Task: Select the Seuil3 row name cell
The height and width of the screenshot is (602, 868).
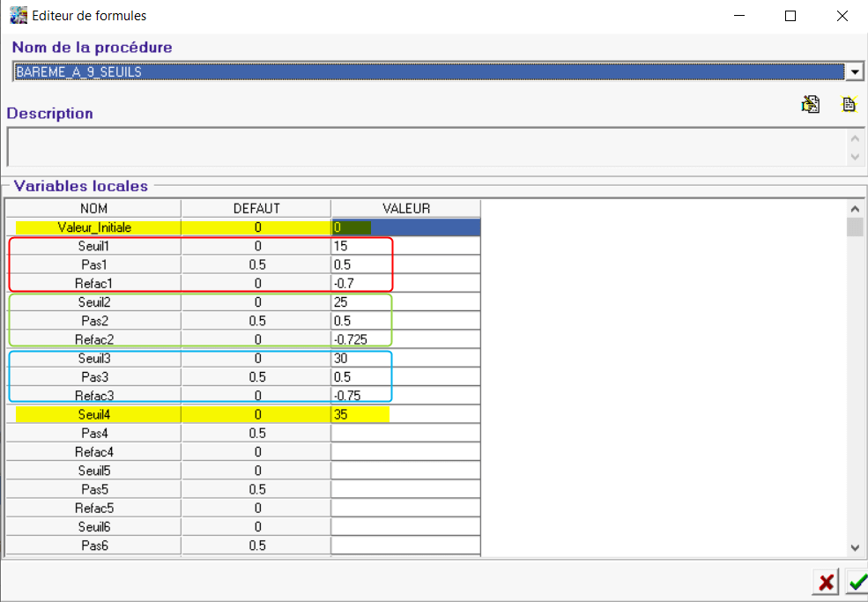Action: [x=93, y=359]
